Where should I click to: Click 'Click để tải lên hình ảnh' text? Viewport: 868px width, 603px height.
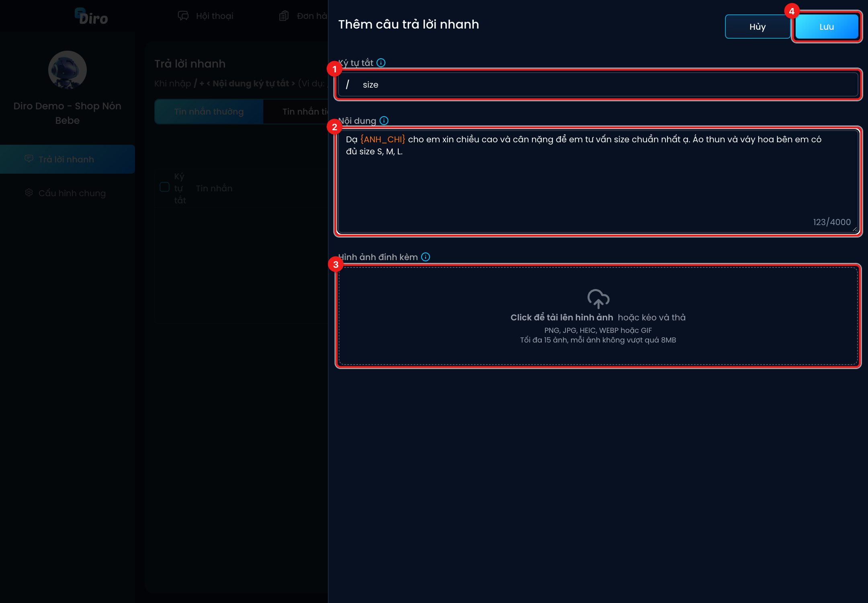(x=562, y=317)
